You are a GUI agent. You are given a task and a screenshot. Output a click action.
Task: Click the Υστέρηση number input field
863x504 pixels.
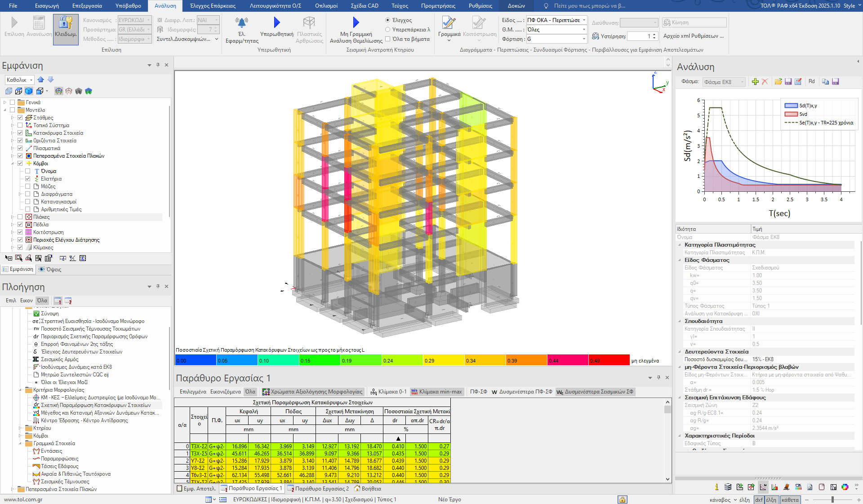pyautogui.click(x=639, y=36)
